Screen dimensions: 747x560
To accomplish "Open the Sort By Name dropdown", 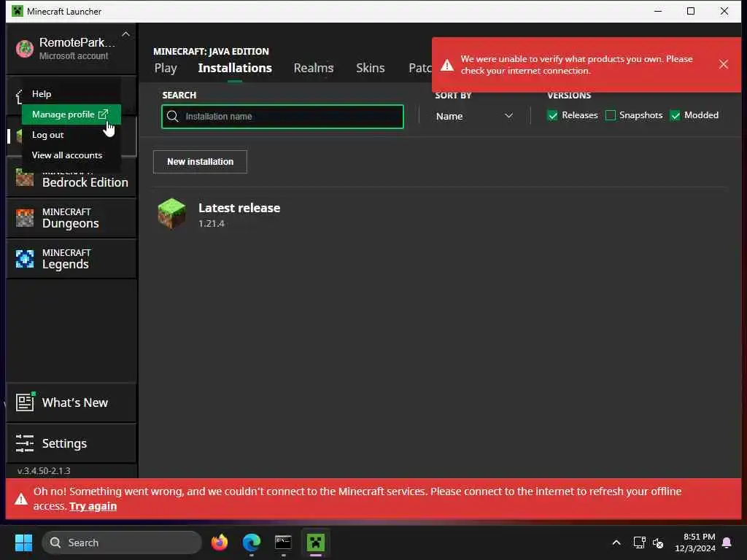I will click(x=473, y=116).
